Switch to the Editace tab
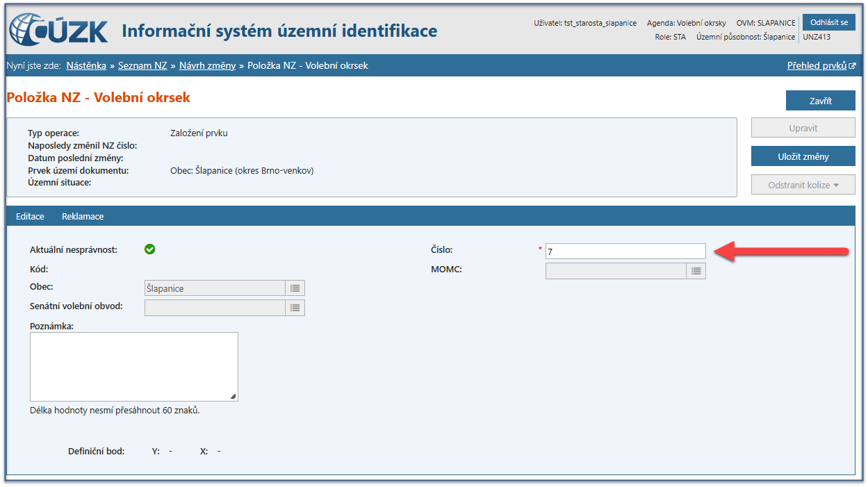Image resolution: width=868 pixels, height=487 pixels. click(x=30, y=216)
